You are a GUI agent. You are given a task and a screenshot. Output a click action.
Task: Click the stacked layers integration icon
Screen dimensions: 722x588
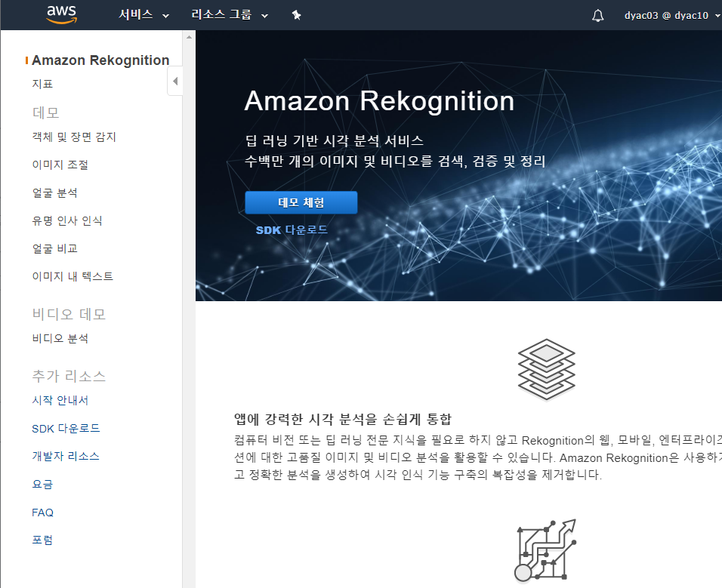[x=547, y=369]
